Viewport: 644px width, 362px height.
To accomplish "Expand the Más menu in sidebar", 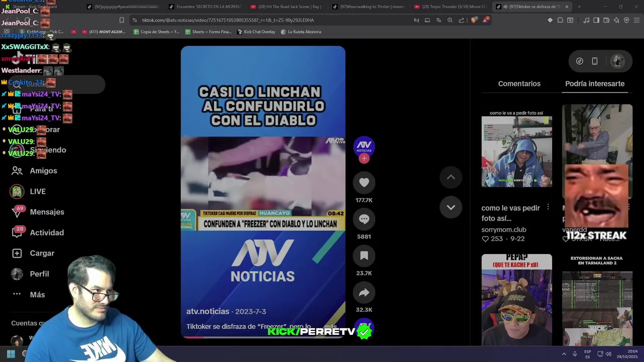I will click(x=29, y=294).
